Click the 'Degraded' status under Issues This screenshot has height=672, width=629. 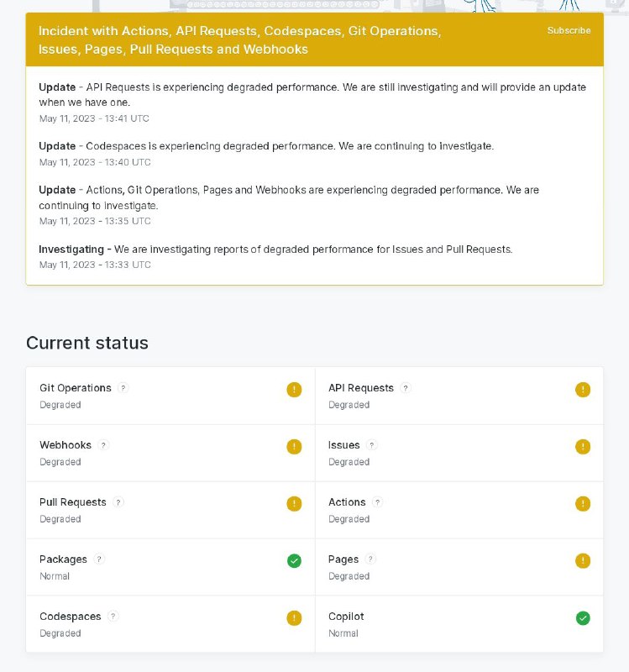pos(349,462)
